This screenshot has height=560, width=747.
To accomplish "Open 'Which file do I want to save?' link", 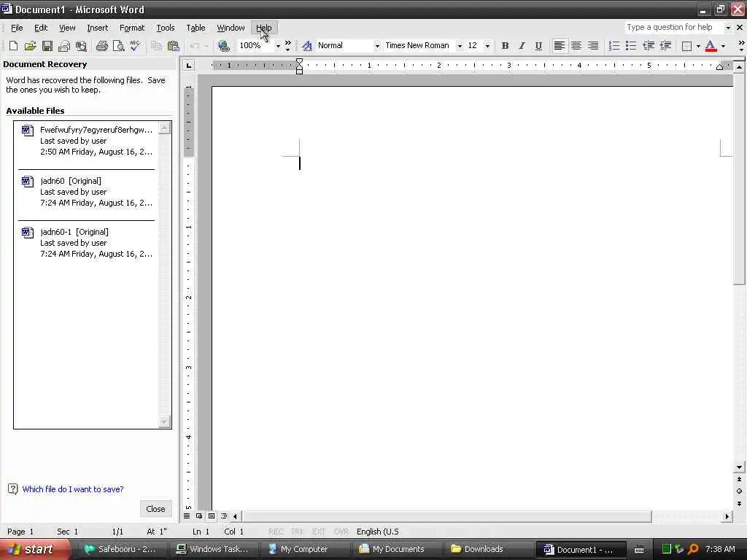I will click(x=73, y=489).
